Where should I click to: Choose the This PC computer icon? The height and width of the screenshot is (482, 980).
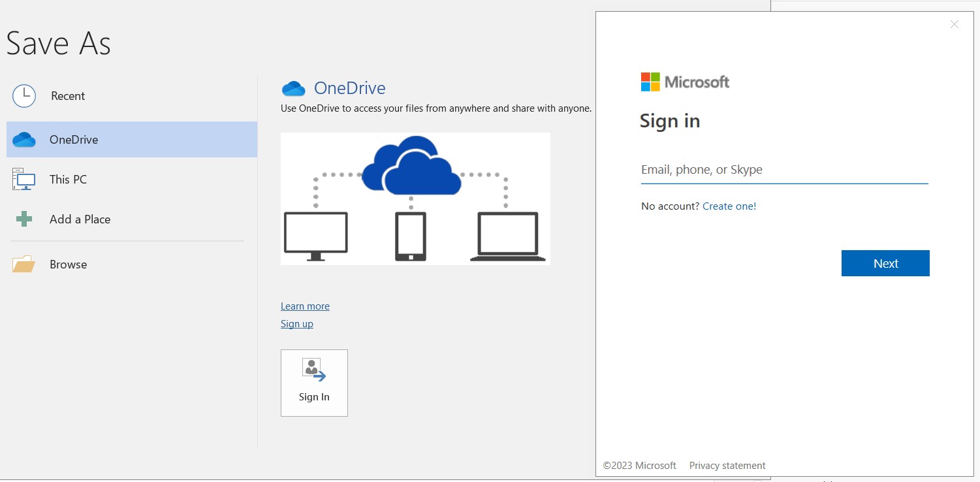(x=24, y=179)
